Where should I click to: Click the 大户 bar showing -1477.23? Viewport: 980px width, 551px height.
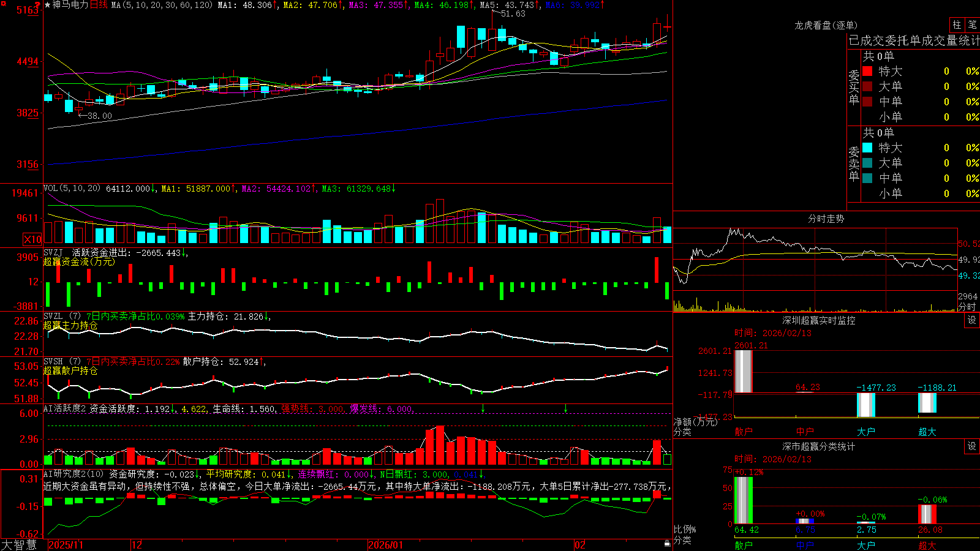click(865, 405)
